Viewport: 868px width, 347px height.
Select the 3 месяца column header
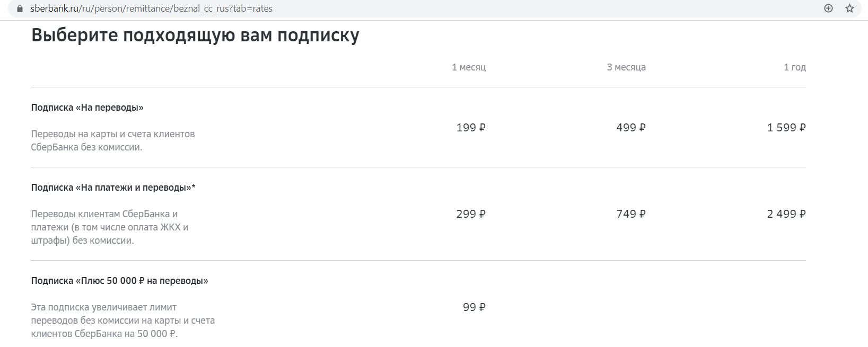[x=626, y=67]
